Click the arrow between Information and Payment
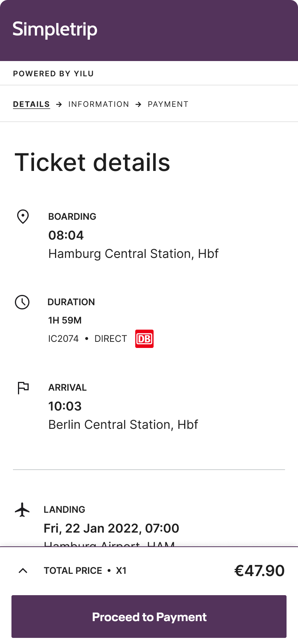 (139, 105)
